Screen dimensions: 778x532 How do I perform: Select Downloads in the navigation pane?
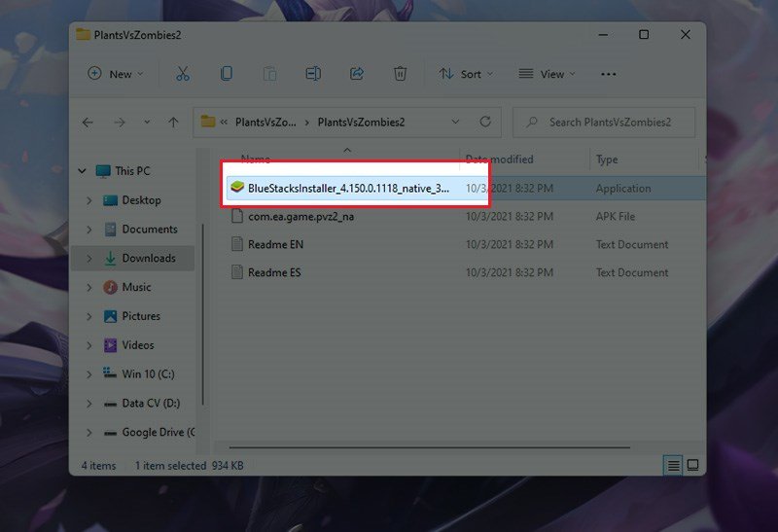click(x=148, y=258)
